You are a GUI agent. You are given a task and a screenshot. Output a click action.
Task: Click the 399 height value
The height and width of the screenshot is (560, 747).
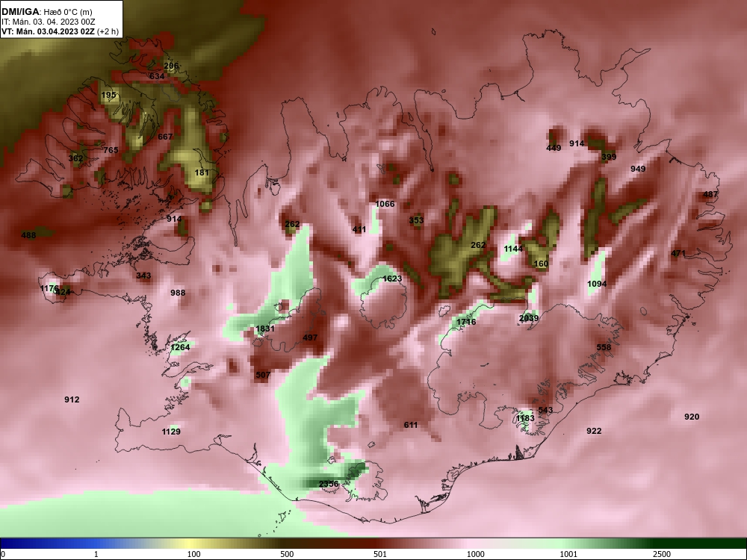tap(609, 157)
